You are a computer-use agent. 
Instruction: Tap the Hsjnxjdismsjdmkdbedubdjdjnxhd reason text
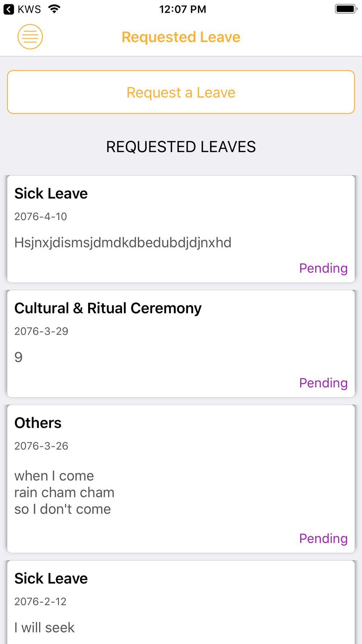point(123,243)
